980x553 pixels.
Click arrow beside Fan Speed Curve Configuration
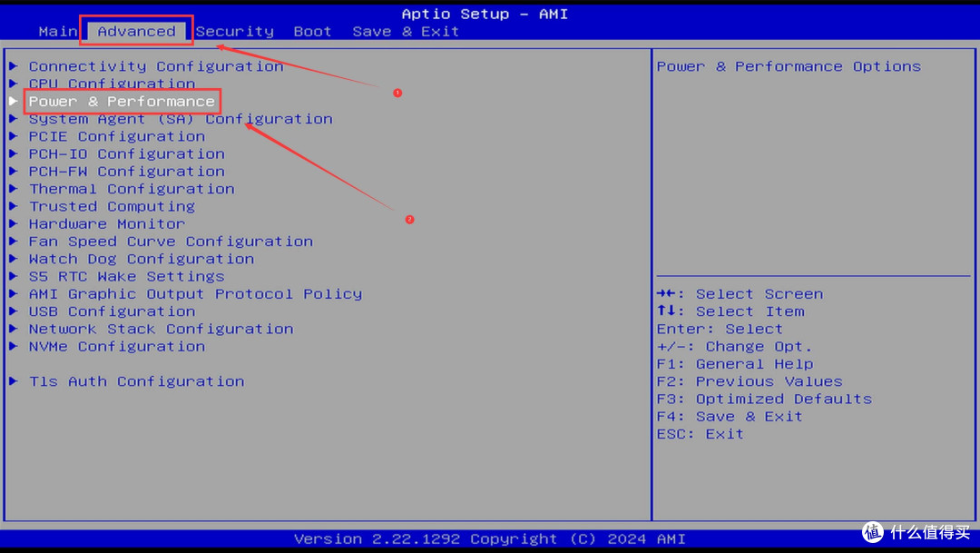(x=14, y=242)
